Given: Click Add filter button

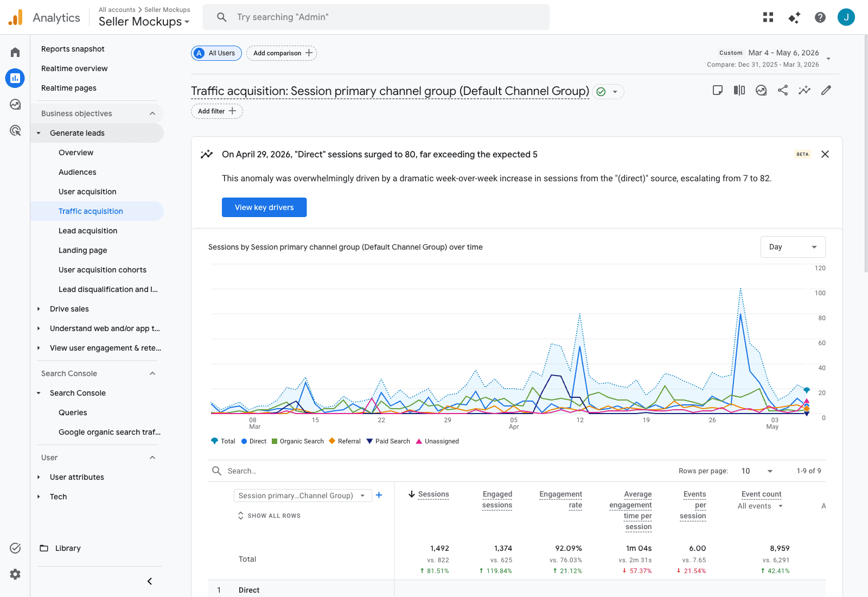Looking at the screenshot, I should [x=216, y=111].
